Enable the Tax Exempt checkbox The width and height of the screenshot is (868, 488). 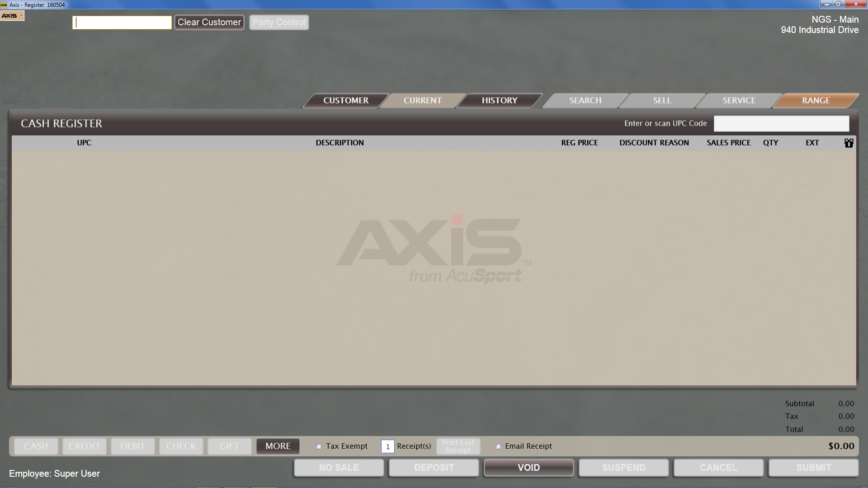pos(319,446)
